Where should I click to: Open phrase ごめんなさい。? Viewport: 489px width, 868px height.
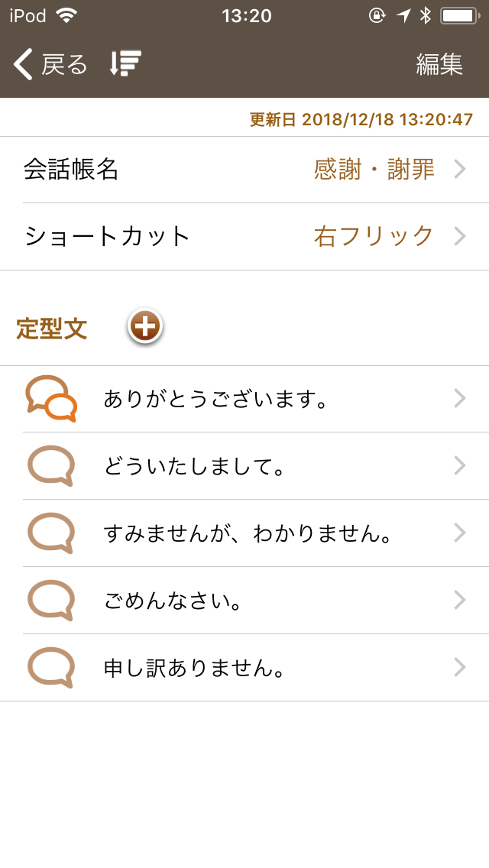[173, 601]
